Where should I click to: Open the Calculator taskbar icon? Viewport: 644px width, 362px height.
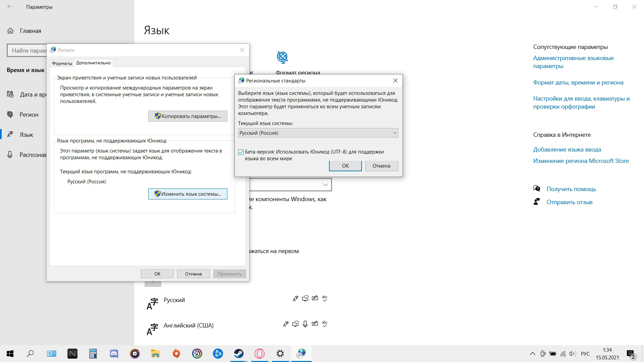93,354
